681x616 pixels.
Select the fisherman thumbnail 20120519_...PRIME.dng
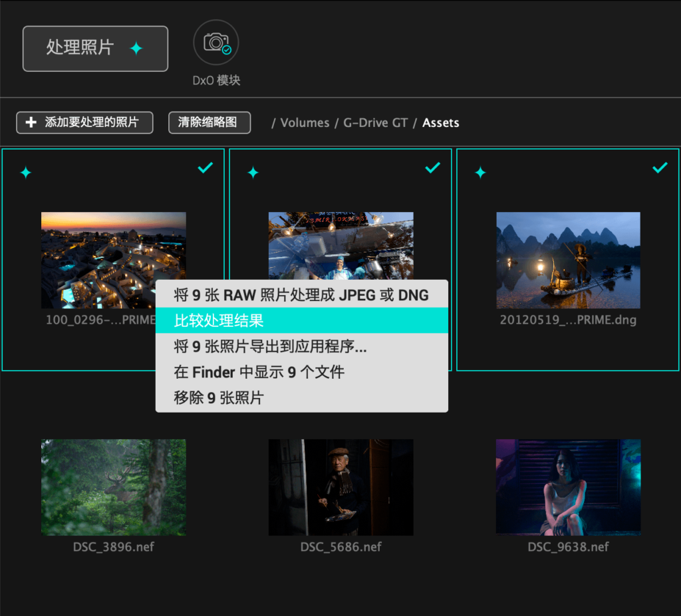(x=568, y=260)
